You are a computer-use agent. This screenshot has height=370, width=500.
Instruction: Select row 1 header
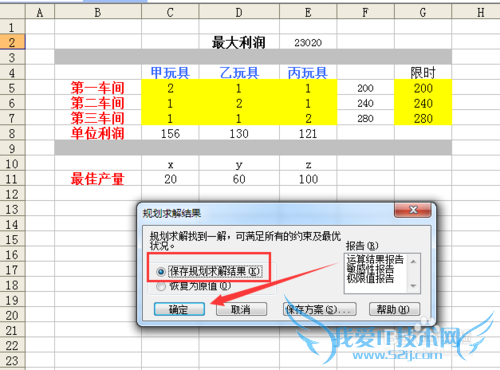[x=12, y=27]
